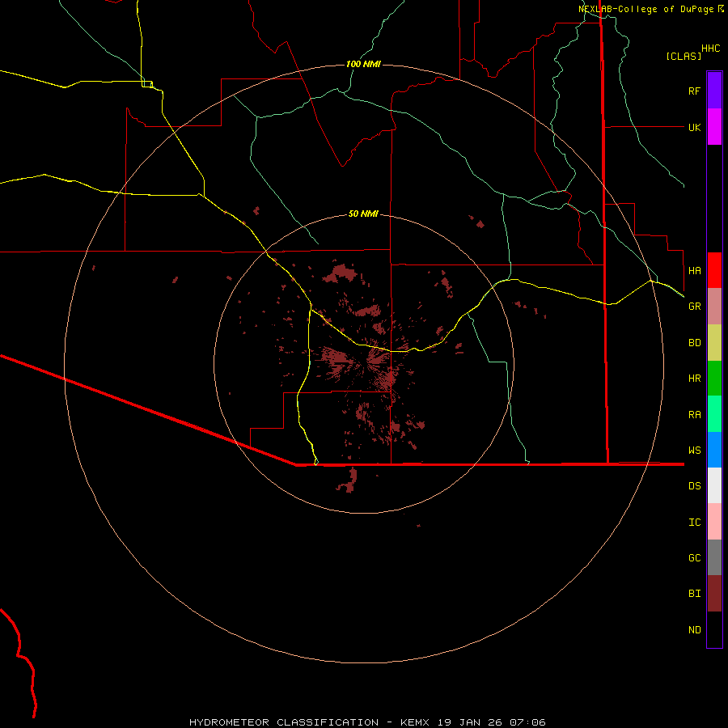Select the BD yellow legend swatch

(714, 343)
